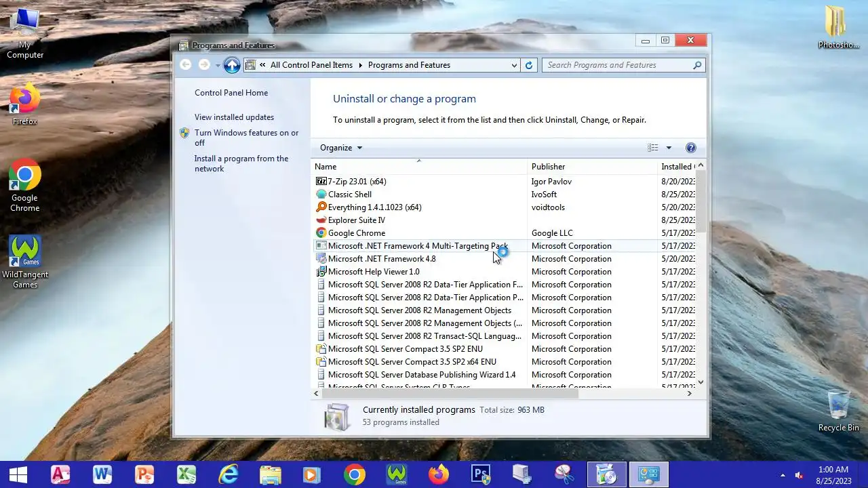Sort the list by the Name column header
This screenshot has height=488, width=868.
[x=419, y=167]
